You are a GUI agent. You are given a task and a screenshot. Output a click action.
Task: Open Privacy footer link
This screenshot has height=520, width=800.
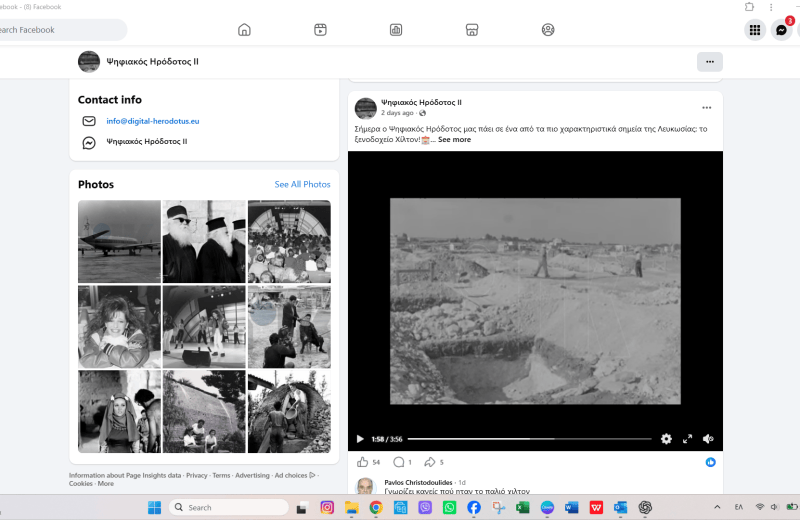coord(196,476)
